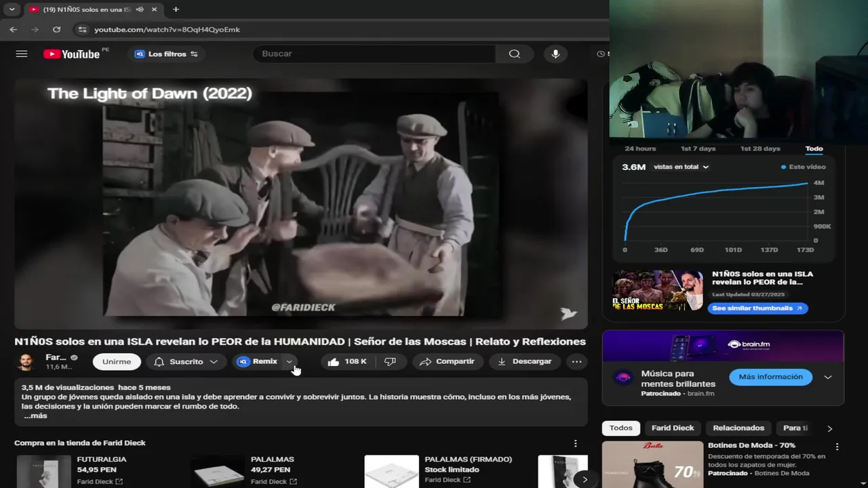The height and width of the screenshot is (488, 868).
Task: Like the video with 108 K
Action: 347,361
